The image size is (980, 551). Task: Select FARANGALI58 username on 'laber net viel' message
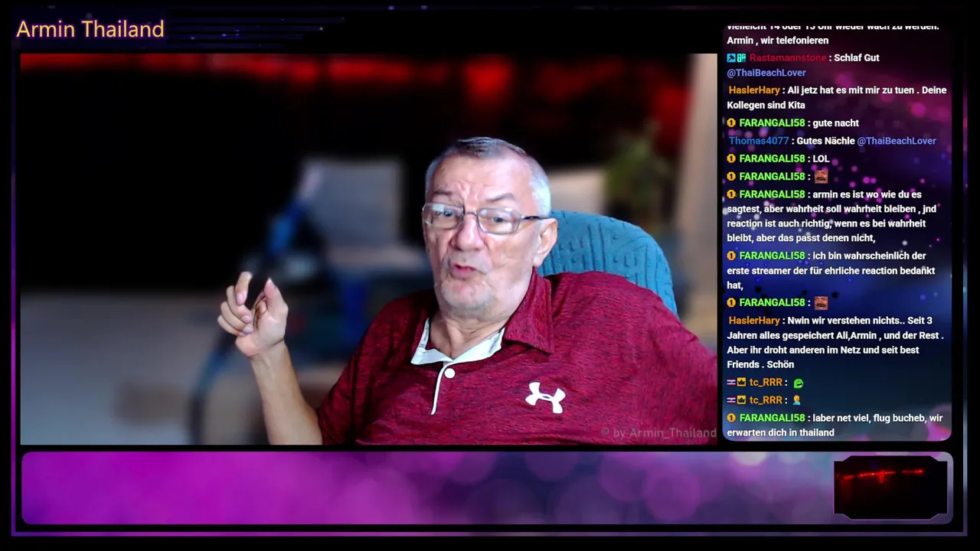(x=772, y=418)
